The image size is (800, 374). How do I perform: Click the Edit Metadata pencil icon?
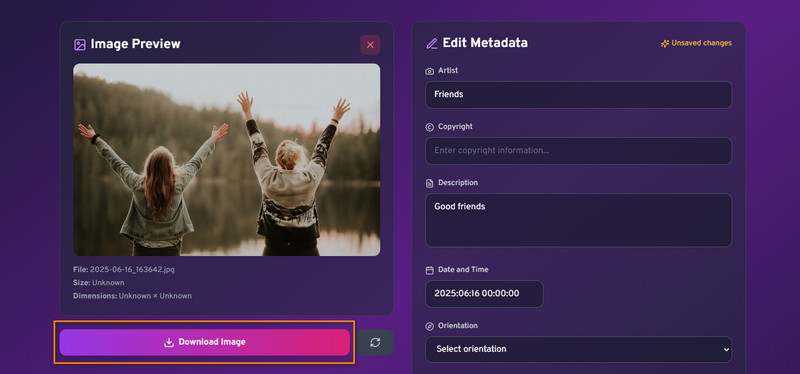(x=432, y=44)
